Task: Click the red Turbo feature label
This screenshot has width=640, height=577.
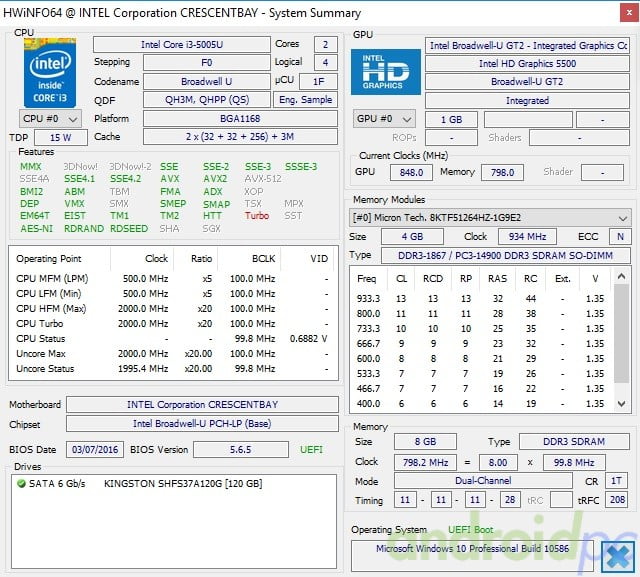Action: coord(257,215)
